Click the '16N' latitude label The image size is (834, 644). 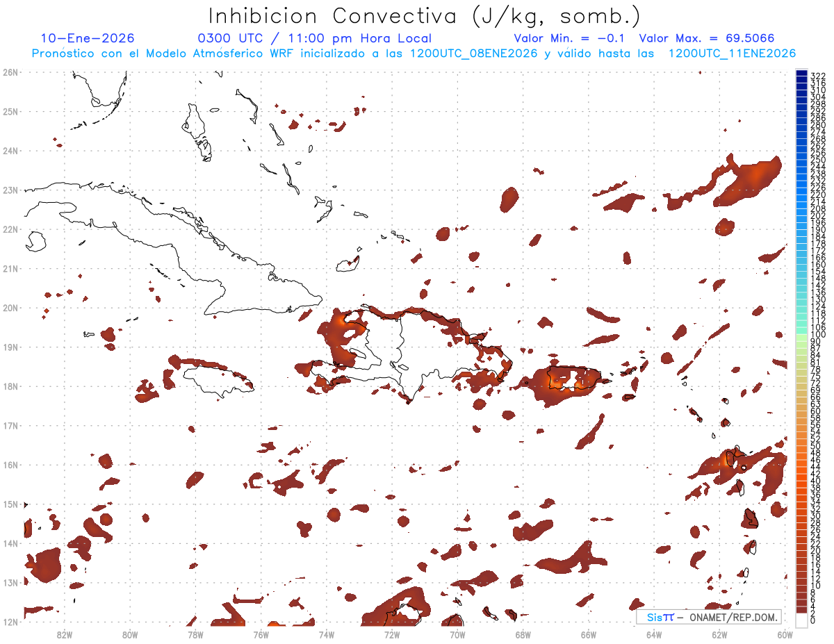click(x=10, y=465)
